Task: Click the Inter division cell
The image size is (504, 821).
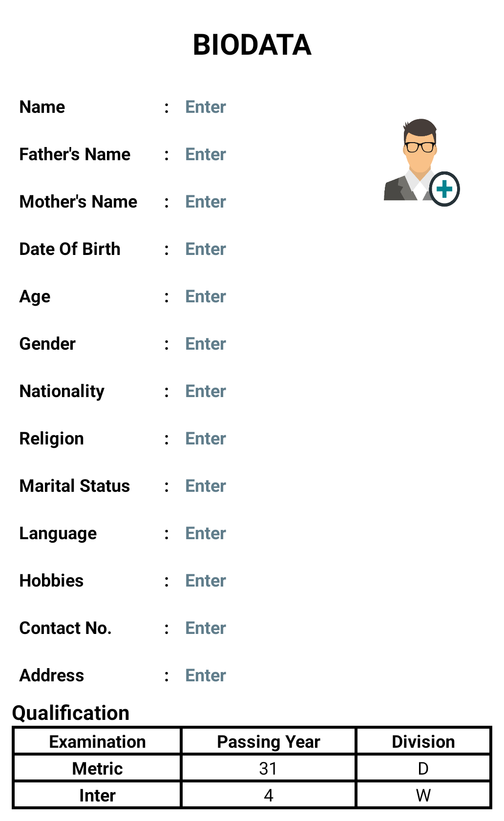Action: (x=423, y=795)
